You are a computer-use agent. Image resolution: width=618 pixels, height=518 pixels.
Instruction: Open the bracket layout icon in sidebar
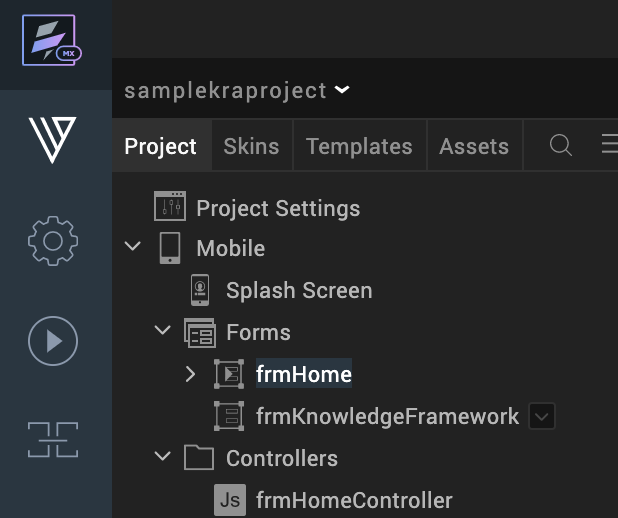[53, 440]
